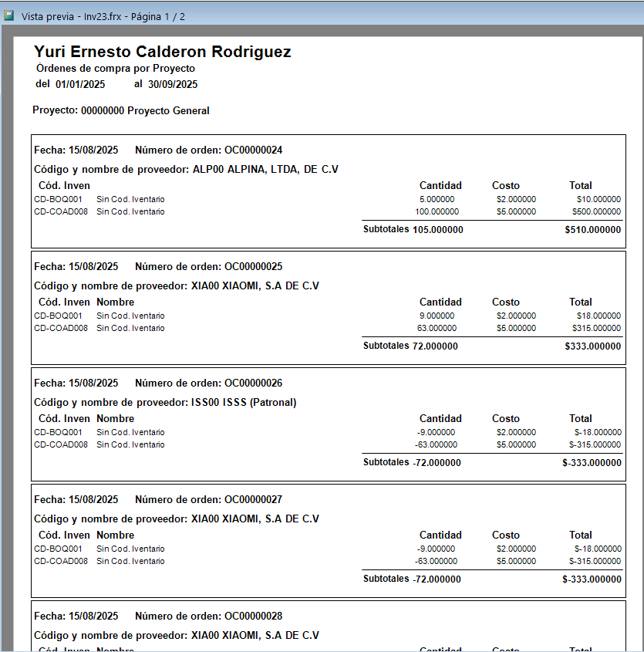The height and width of the screenshot is (652, 644).
Task: Click 'Proyecto: 00000000 Proyecto General' line
Action: 121,110
